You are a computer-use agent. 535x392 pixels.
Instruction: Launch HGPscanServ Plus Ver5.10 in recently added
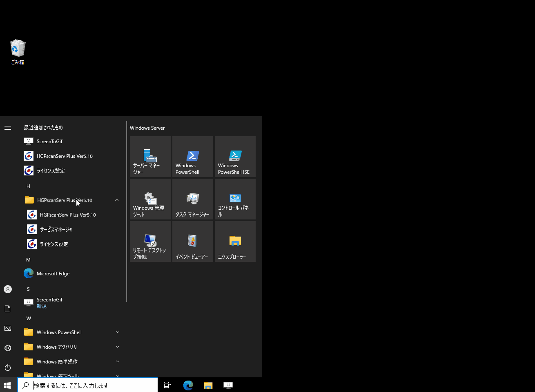73,156
